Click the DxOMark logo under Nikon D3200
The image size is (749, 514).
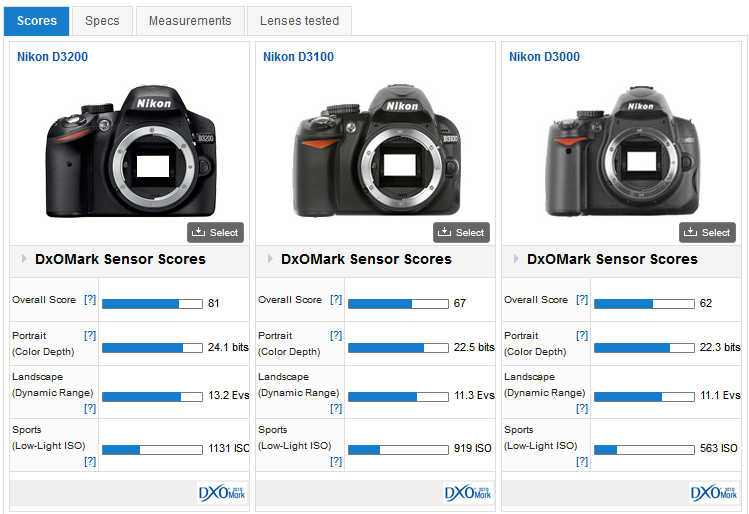click(221, 493)
